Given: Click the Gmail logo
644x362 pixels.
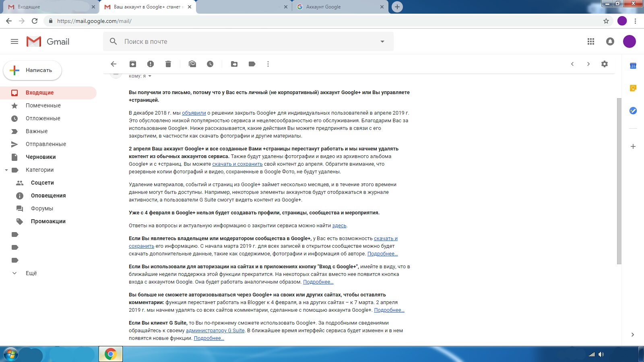Looking at the screenshot, I should (48, 41).
